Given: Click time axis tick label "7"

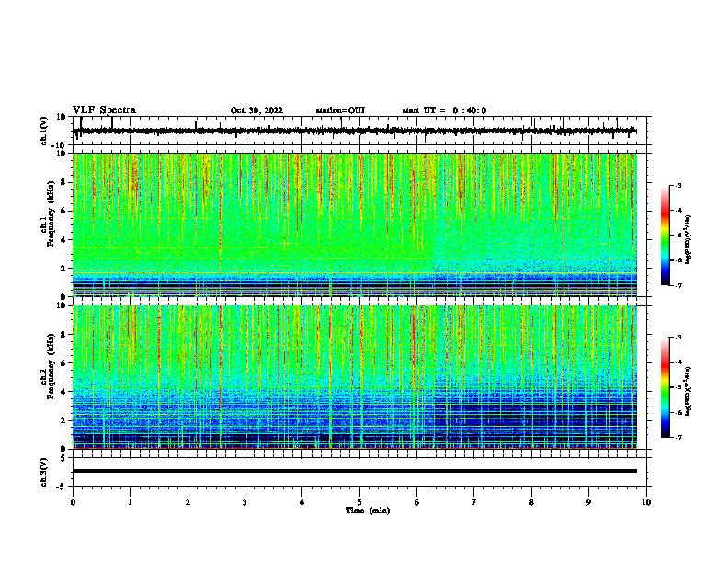Looking at the screenshot, I should (474, 502).
